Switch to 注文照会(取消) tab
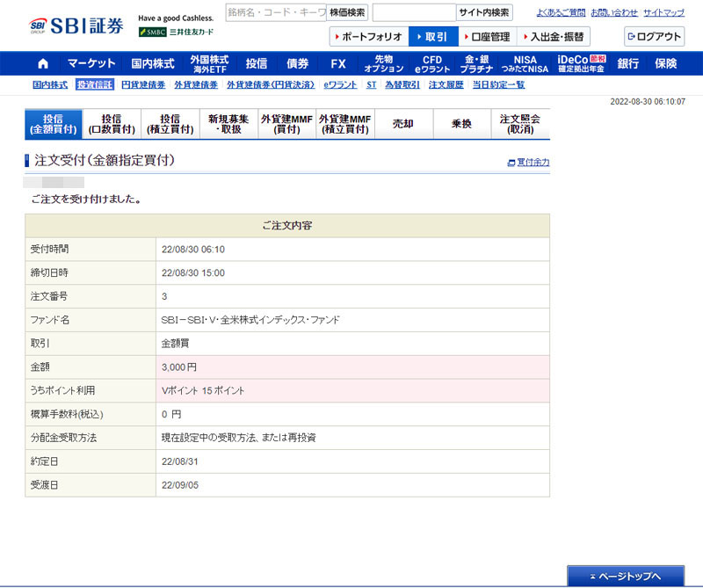Screen dimensions: 703x588 (520, 125)
